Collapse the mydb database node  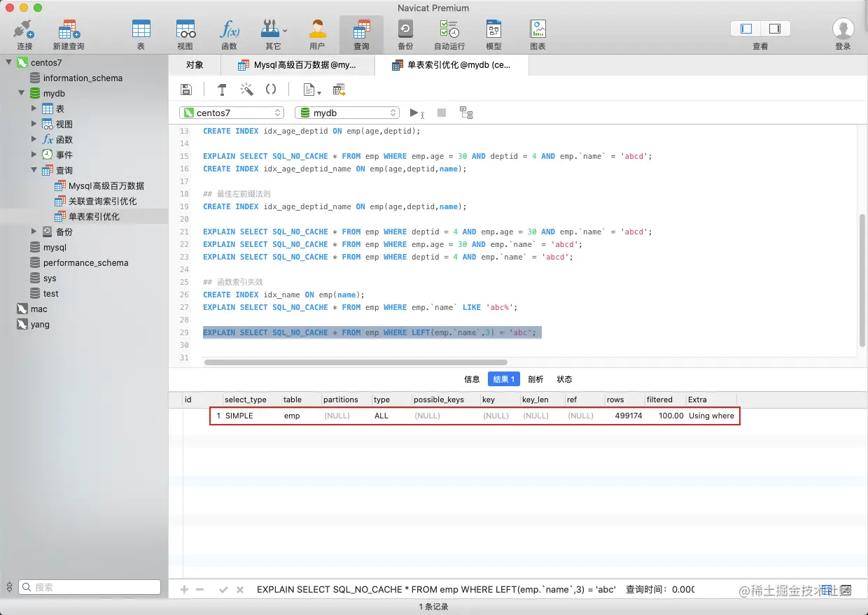tap(22, 93)
